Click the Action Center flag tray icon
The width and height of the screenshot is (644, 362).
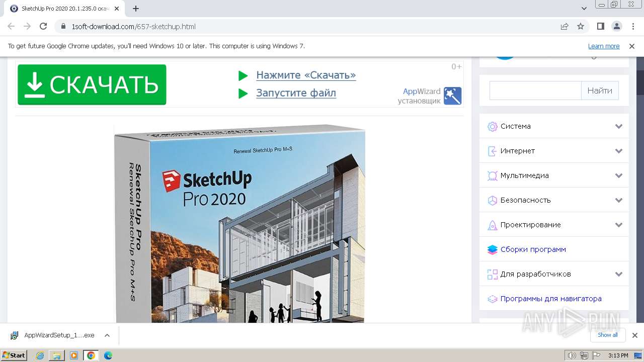click(596, 355)
